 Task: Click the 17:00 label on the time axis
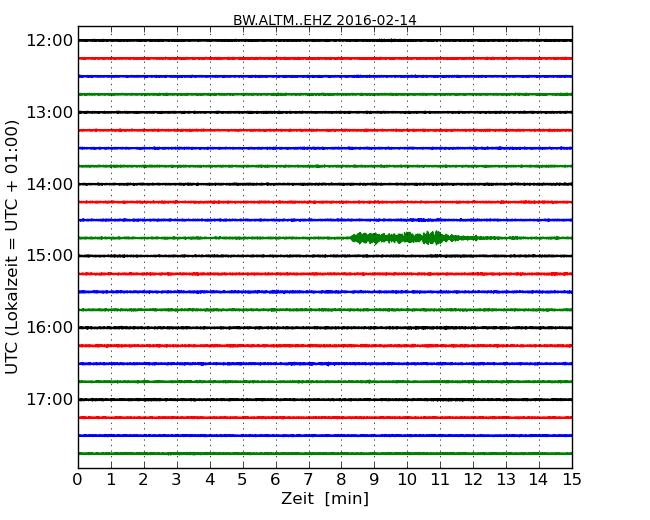49,400
